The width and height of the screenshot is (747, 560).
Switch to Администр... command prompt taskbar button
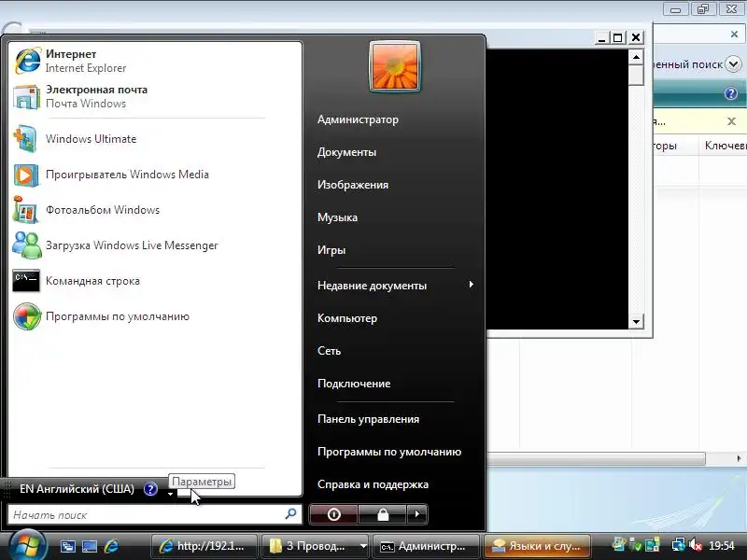pos(426,546)
